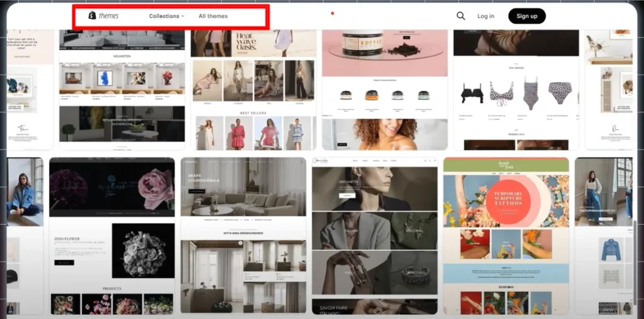Image resolution: width=644 pixels, height=319 pixels.
Task: Click the Skapa loungekänsla hero button
Action: (197, 191)
